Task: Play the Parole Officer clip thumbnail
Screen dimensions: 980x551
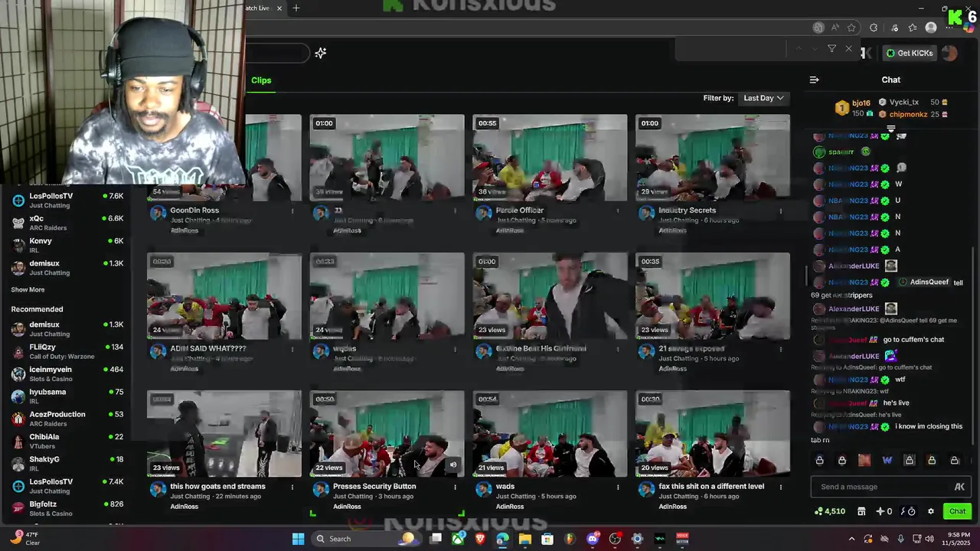Action: click(550, 158)
